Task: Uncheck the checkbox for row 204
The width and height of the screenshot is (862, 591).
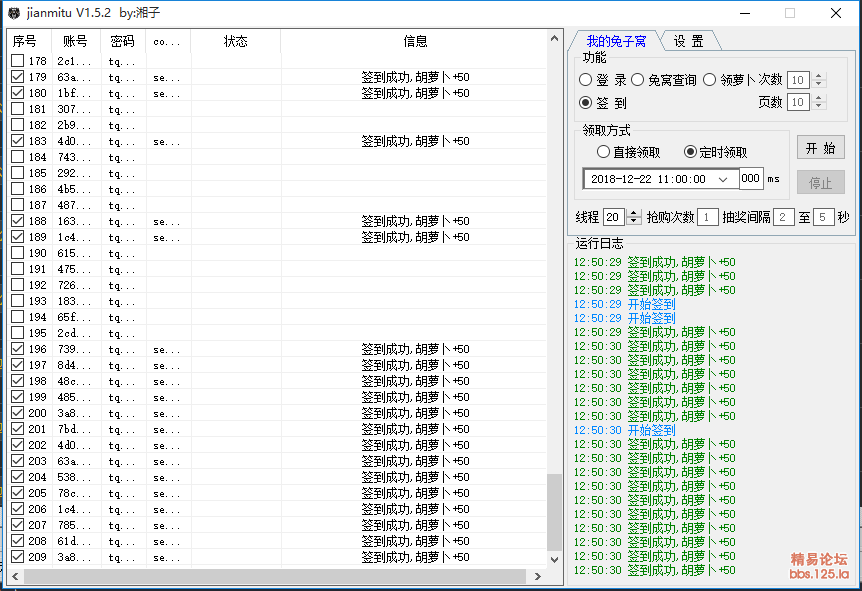Action: coord(18,477)
